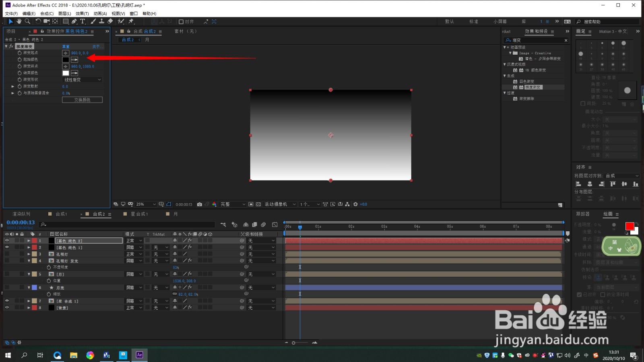Click the start color eyedropper
Screen dimensions: 644x362
[74, 60]
